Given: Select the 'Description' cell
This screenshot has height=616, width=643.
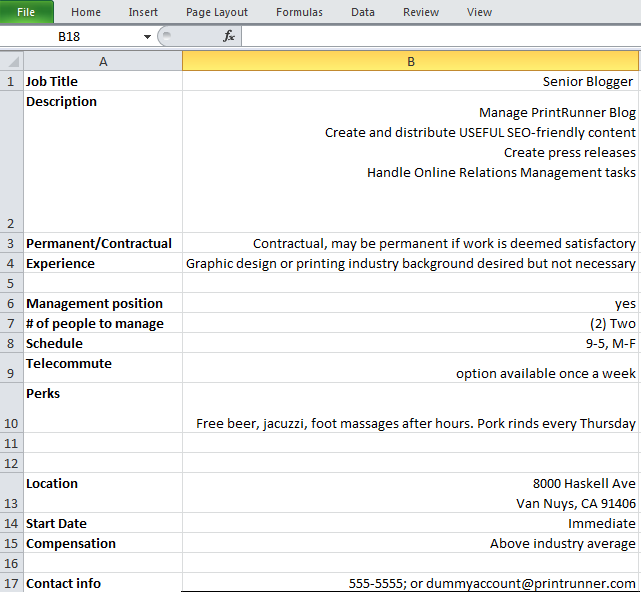Looking at the screenshot, I should click(x=103, y=162).
